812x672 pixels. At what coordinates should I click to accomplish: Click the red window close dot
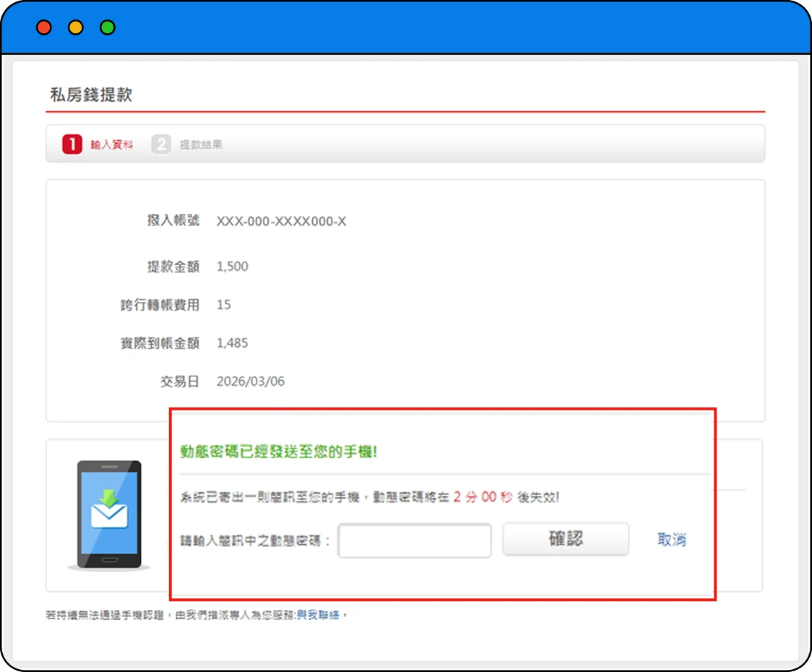pyautogui.click(x=44, y=27)
